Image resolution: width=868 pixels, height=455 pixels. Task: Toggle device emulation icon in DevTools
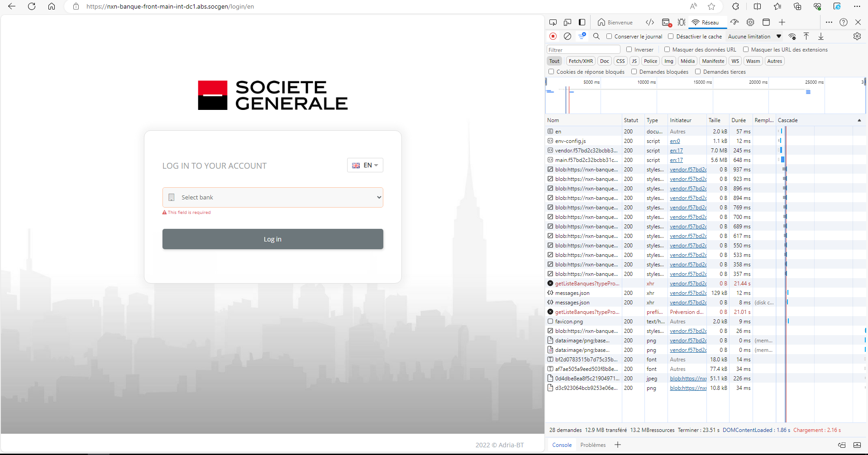point(568,22)
